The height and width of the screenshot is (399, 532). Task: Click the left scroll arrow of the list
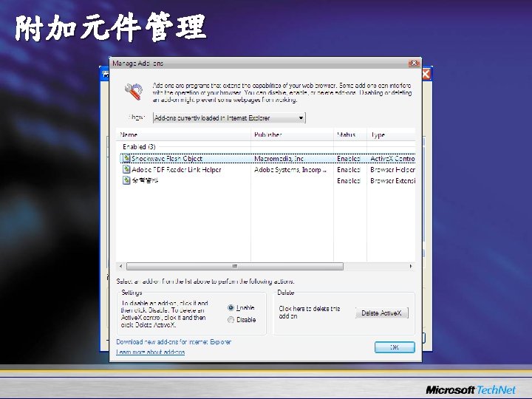120,266
